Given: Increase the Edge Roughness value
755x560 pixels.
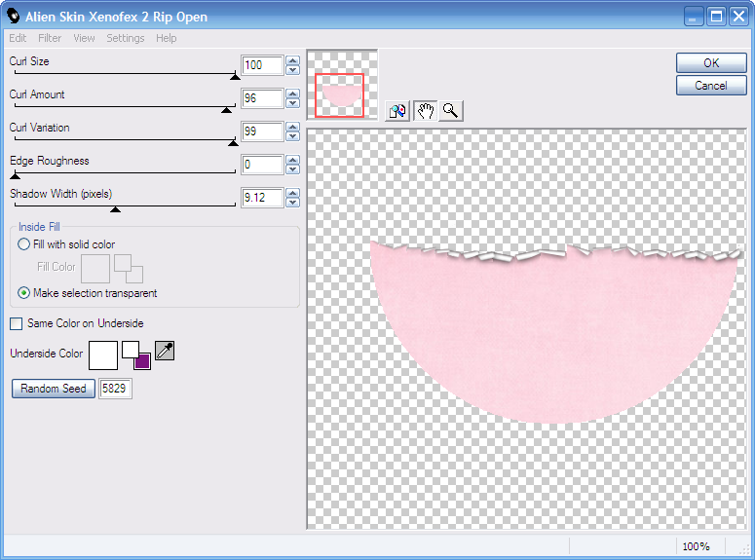Looking at the screenshot, I should pyautogui.click(x=292, y=160).
